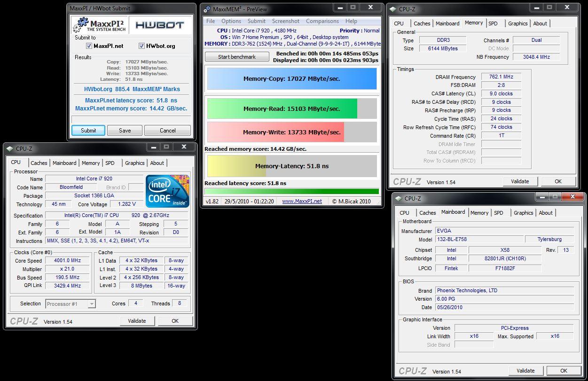This screenshot has width=588, height=381.
Task: Click the Memory-Read 15103 MByte/sec bar
Action: point(292,109)
